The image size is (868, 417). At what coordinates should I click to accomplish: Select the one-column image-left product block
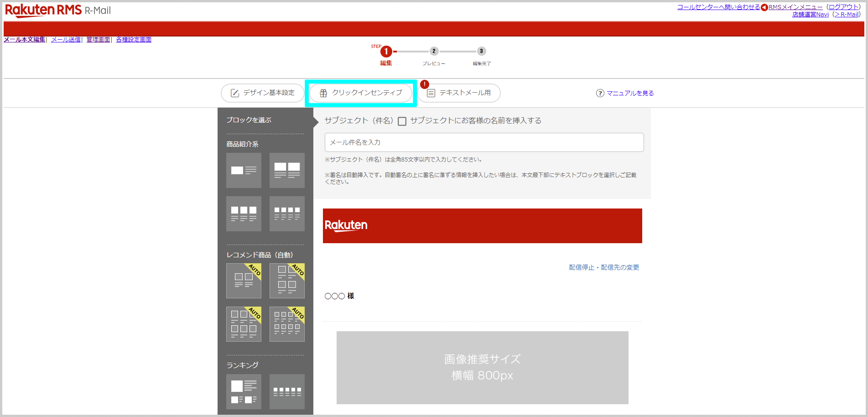[244, 170]
